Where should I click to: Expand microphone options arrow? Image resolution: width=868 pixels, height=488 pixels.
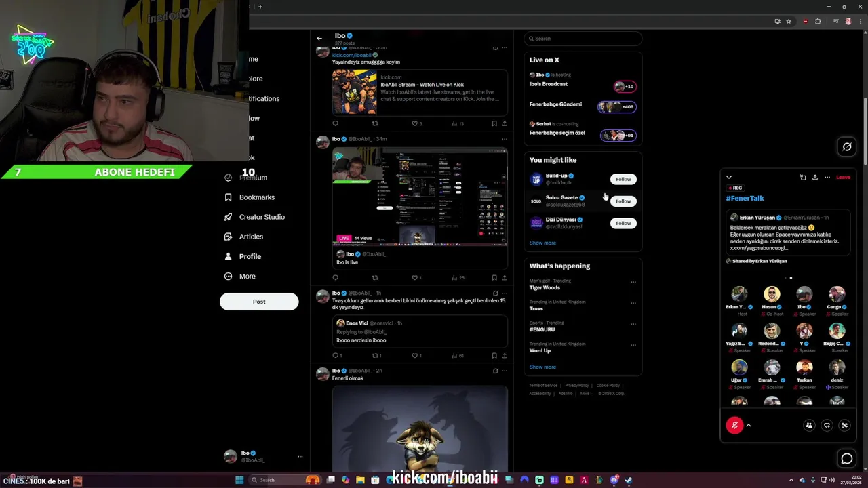coord(749,425)
